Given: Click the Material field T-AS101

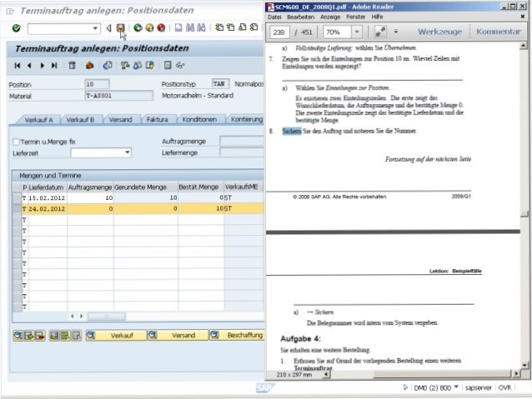Looking at the screenshot, I should (118, 96).
